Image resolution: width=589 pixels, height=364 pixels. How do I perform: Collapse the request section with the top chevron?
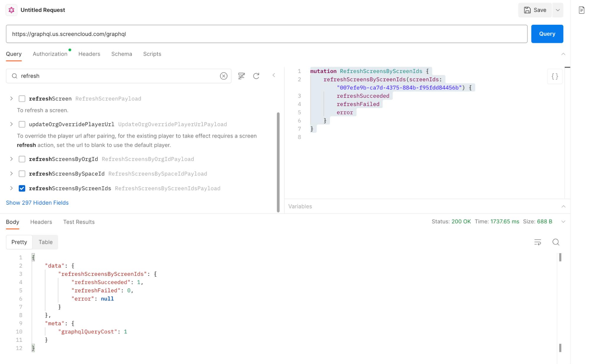[x=563, y=54]
